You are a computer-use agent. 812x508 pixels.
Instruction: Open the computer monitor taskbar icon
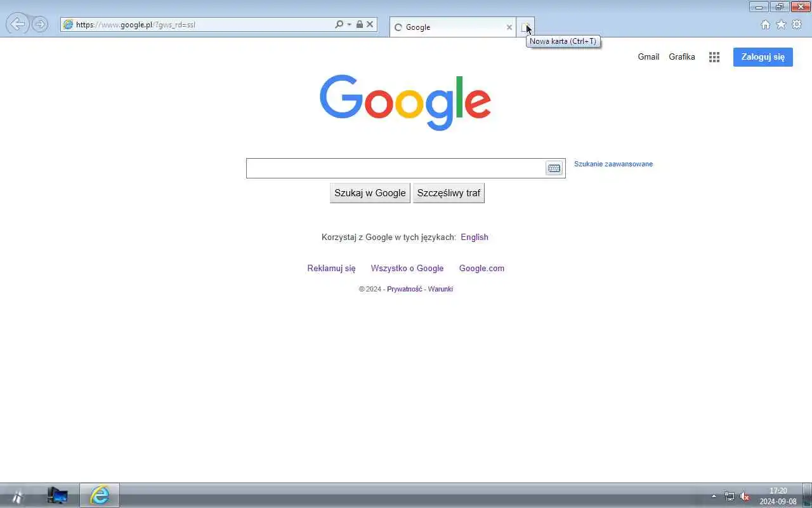[x=57, y=495]
